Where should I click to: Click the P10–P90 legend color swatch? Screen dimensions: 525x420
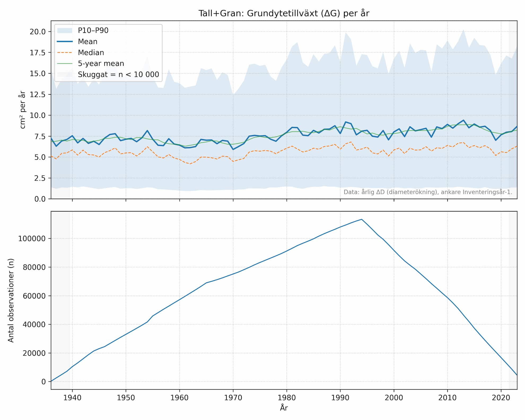coord(65,30)
